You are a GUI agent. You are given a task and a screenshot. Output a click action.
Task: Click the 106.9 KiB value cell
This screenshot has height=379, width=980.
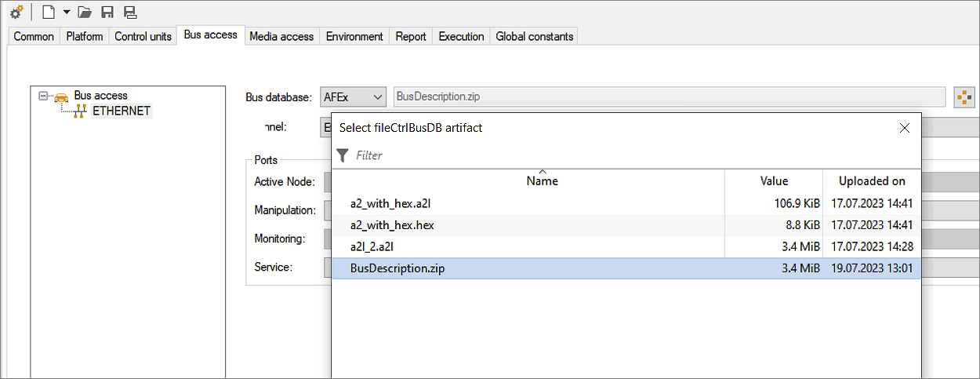pos(797,203)
